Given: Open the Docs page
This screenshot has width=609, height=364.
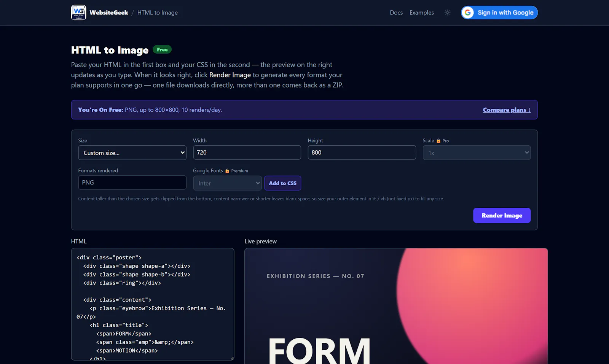Looking at the screenshot, I should click(x=396, y=13).
